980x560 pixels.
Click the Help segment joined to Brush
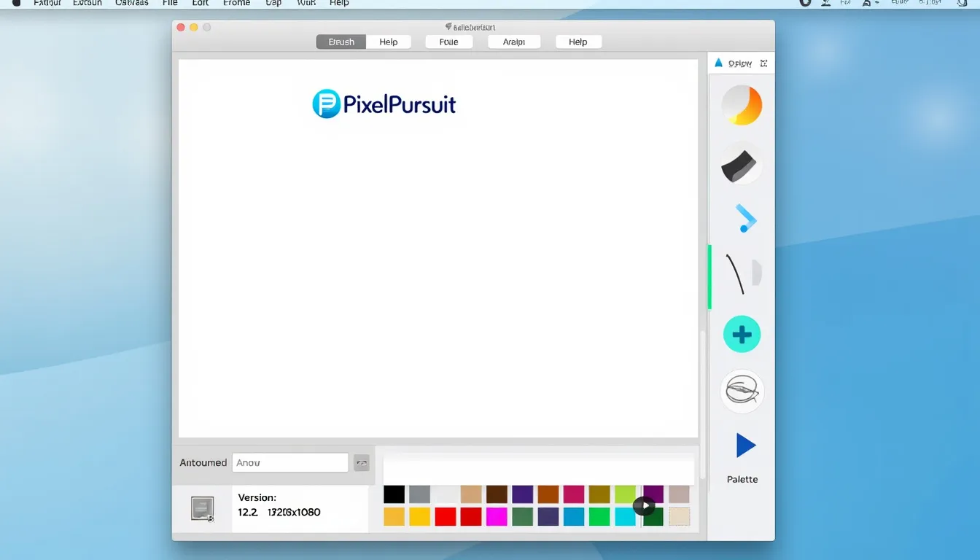pos(389,42)
